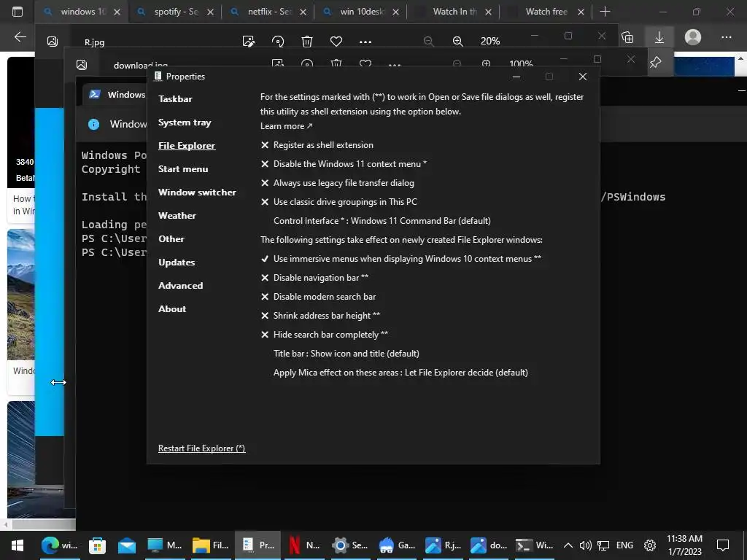Viewport: 747px width, 560px height.
Task: Click edit image icon in R.jpg viewer
Action: pyautogui.click(x=248, y=42)
